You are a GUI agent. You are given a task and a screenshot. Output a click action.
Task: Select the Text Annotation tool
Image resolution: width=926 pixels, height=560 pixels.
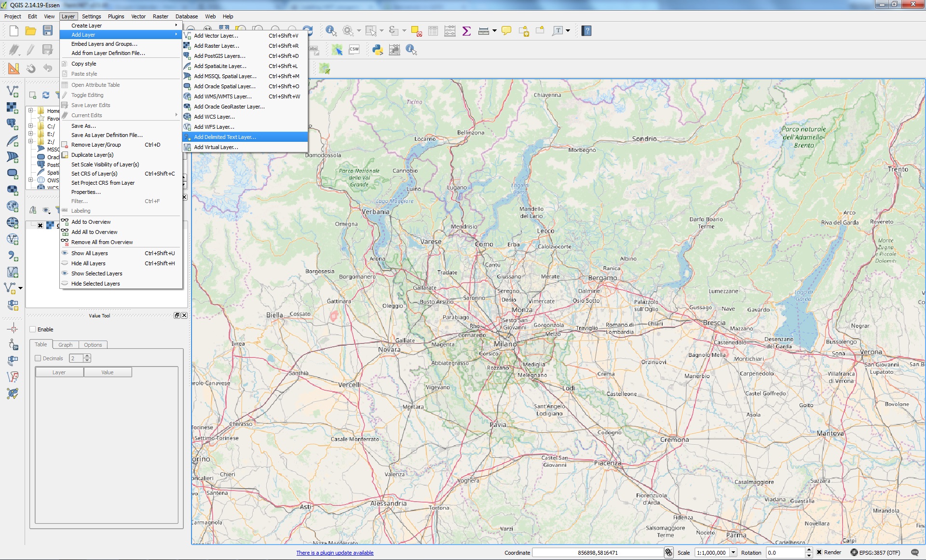point(558,31)
